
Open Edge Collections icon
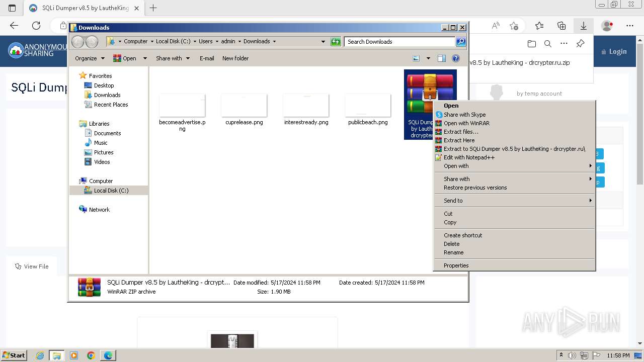click(x=561, y=25)
